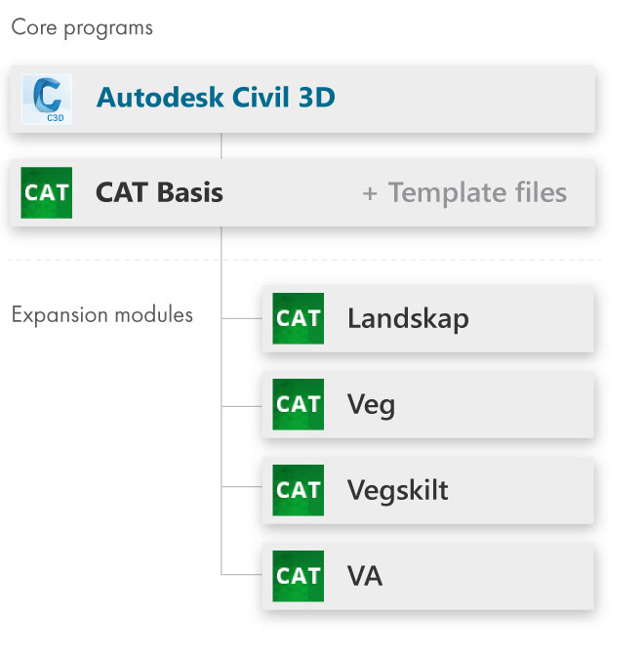The width and height of the screenshot is (644, 654).
Task: Select the Veg module name
Action: coord(371,405)
